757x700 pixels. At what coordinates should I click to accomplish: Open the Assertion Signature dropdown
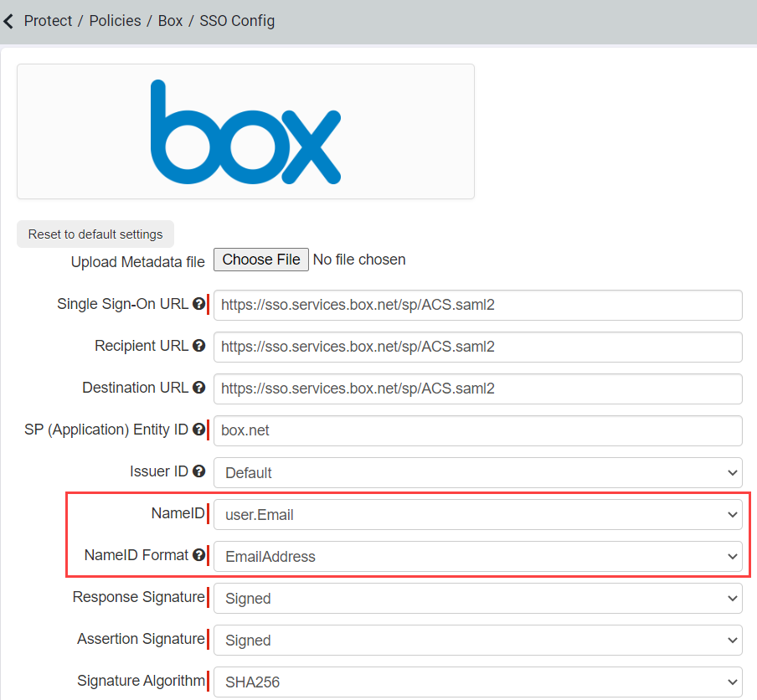pyautogui.click(x=477, y=640)
